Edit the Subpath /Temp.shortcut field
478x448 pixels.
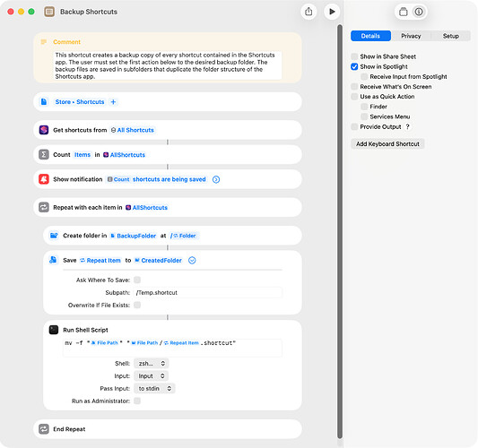point(207,292)
